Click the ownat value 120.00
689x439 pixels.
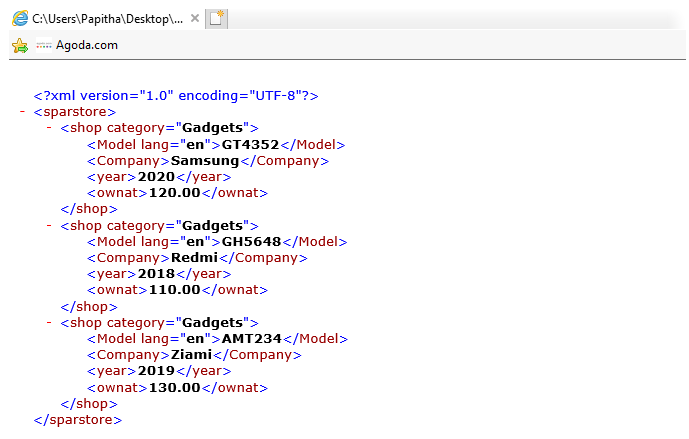tap(175, 193)
